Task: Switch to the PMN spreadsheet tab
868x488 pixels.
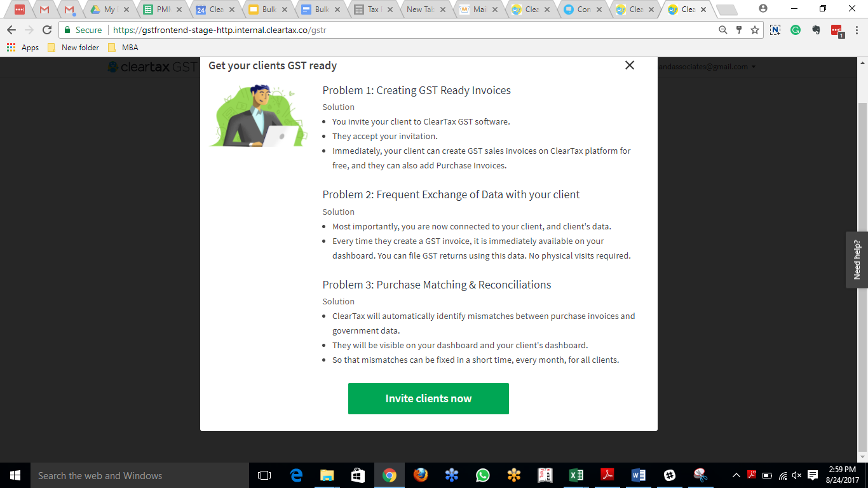Action: (x=162, y=10)
